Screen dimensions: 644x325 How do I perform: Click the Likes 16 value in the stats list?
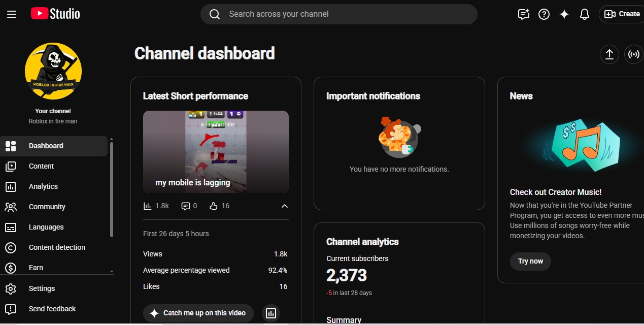284,286
